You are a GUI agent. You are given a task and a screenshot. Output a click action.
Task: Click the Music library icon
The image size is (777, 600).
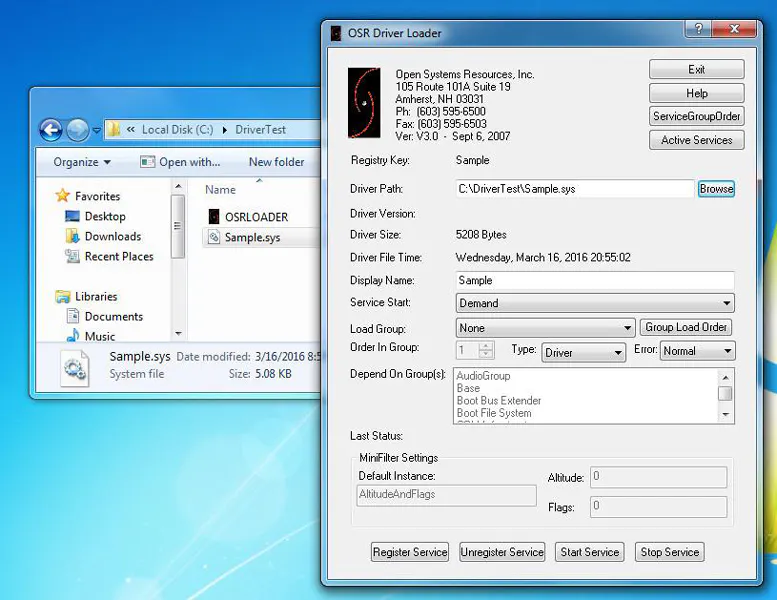tap(73, 335)
